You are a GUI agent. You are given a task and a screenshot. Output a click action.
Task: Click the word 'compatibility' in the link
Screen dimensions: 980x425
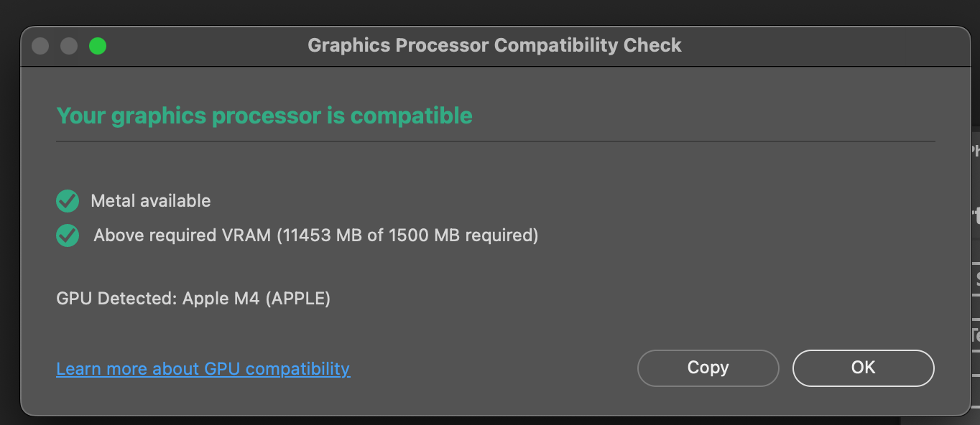[x=297, y=369]
